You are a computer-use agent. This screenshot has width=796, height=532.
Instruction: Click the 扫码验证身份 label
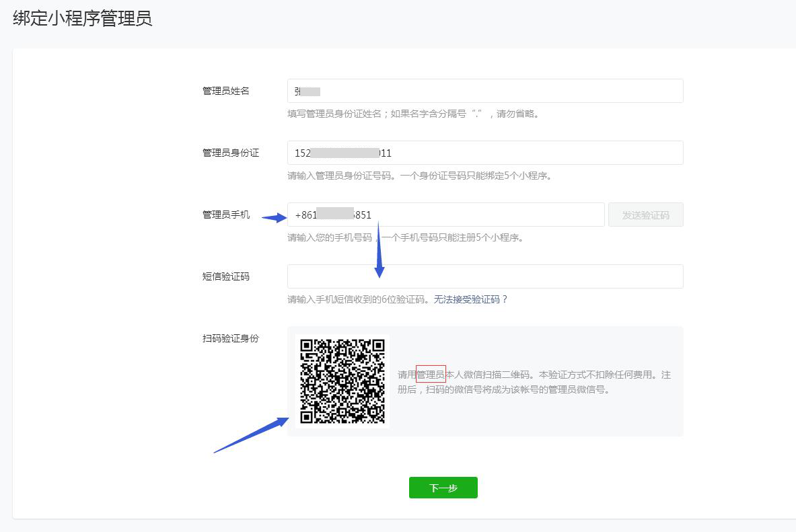(231, 338)
